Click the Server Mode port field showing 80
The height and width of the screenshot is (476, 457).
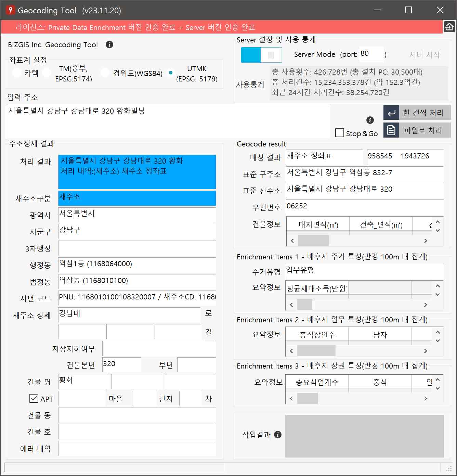[371, 54]
